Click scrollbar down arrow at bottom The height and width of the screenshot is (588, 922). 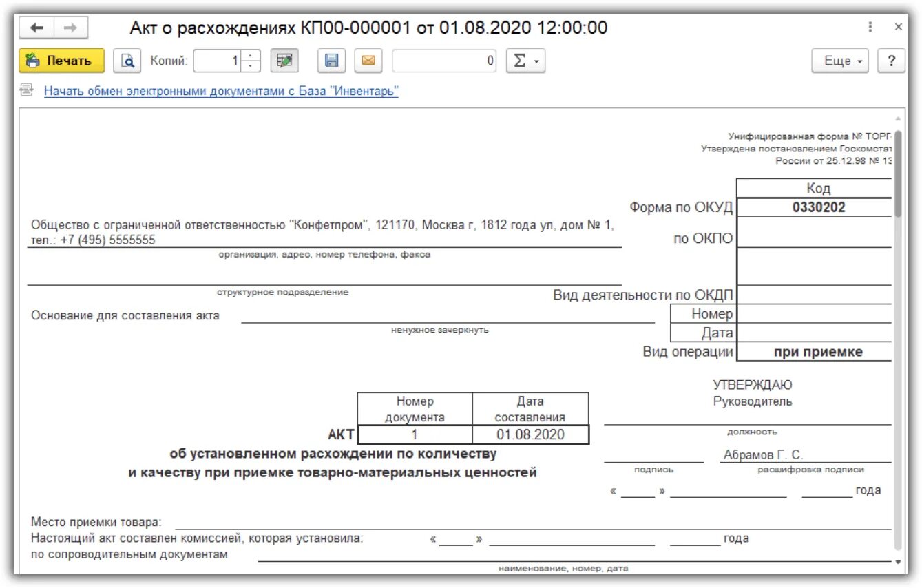[897, 563]
